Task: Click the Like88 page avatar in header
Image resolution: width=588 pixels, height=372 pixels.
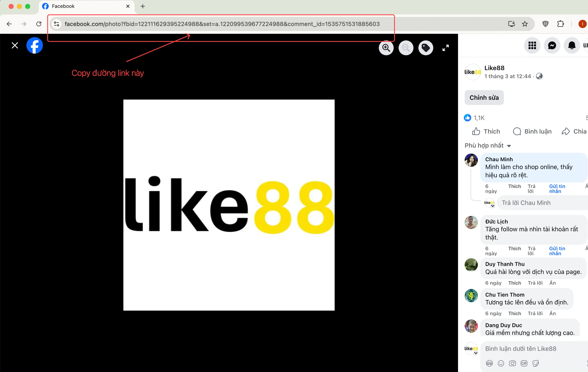Action: click(472, 72)
